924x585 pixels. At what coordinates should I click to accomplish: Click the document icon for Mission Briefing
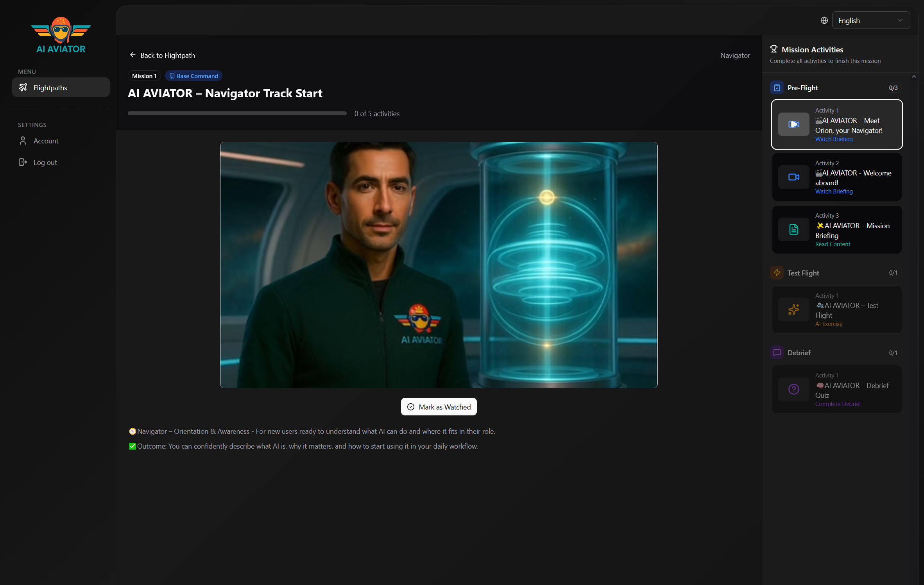tap(793, 229)
